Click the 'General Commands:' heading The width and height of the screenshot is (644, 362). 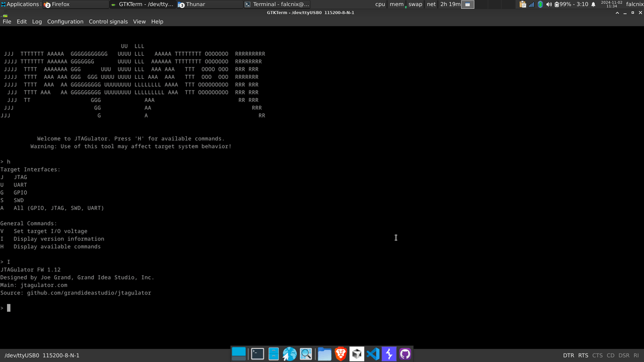pyautogui.click(x=29, y=224)
